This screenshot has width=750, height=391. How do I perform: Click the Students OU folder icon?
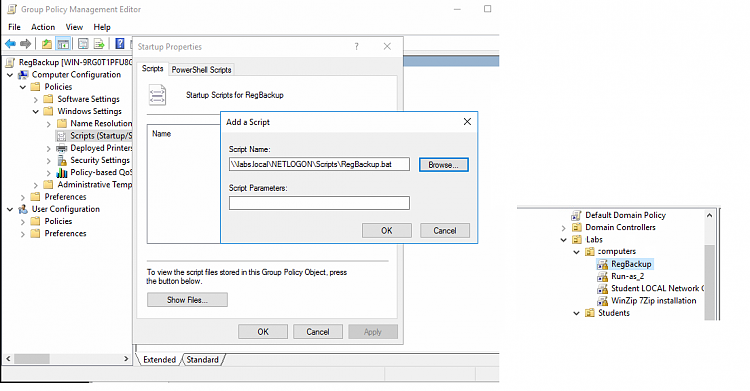pyautogui.click(x=590, y=313)
